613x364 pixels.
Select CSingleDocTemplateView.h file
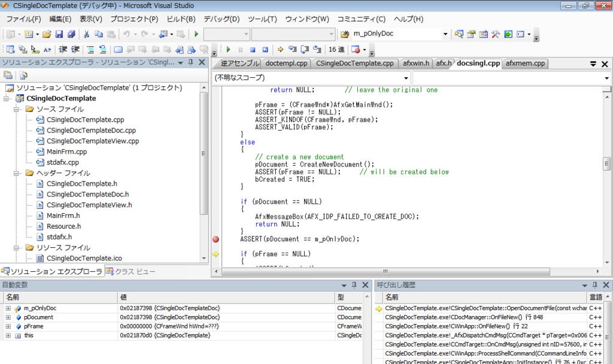click(x=89, y=205)
